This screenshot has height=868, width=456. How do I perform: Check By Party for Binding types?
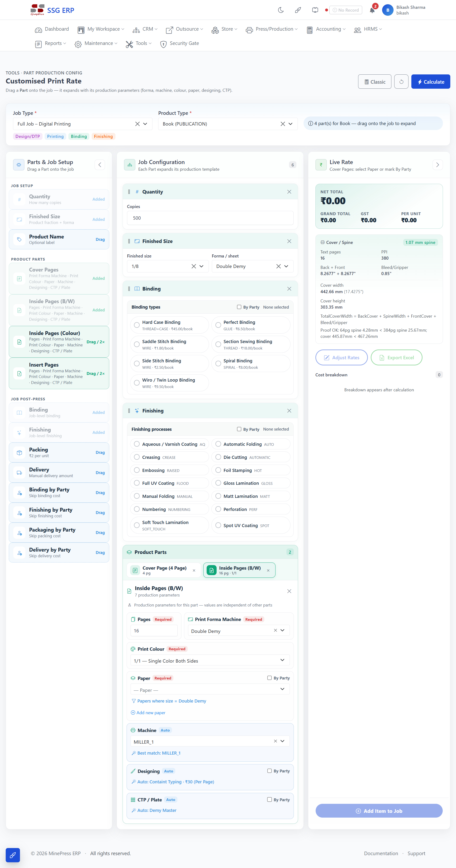tap(239, 307)
